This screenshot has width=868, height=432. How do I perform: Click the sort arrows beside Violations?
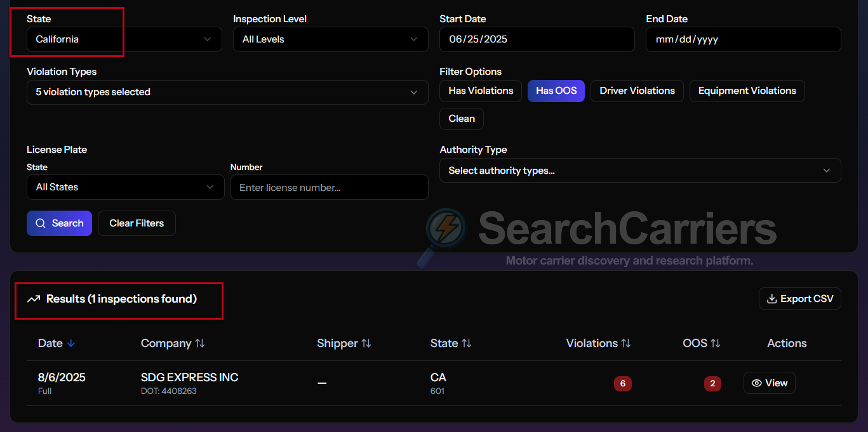(626, 343)
